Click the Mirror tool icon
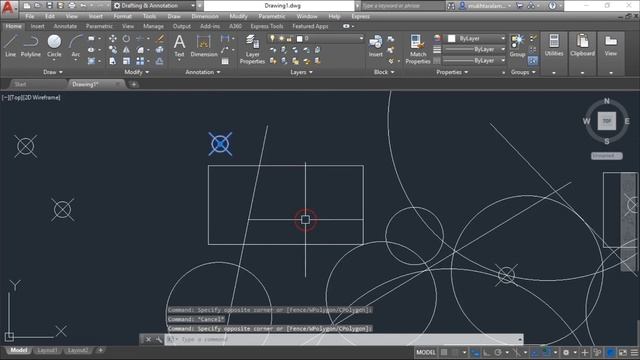Screen dimensions: 640x360 point(127,50)
